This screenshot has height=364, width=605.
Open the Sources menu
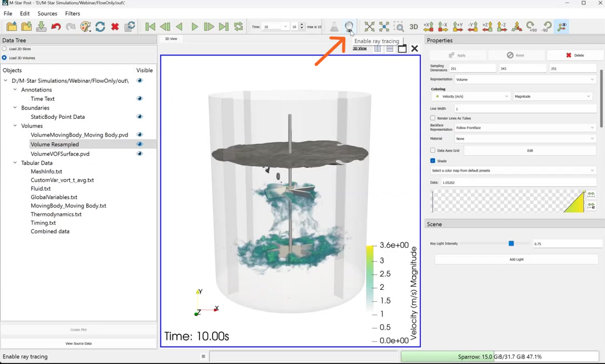click(47, 14)
